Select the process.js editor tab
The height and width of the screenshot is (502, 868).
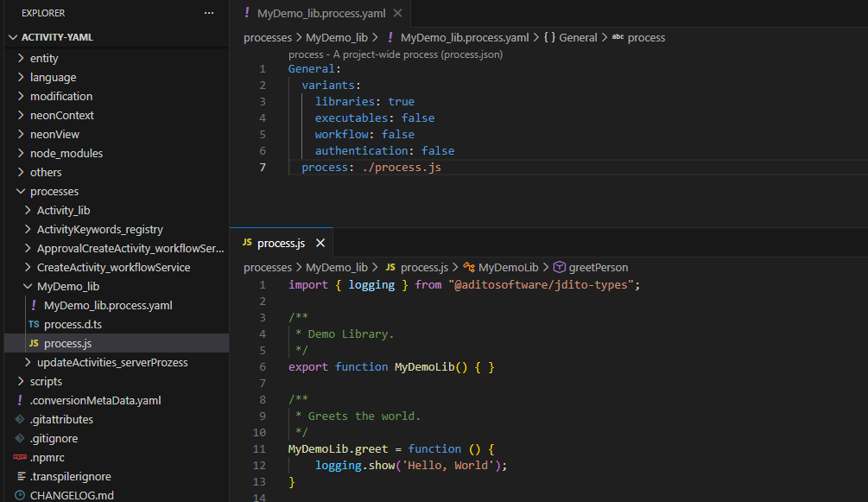[282, 243]
